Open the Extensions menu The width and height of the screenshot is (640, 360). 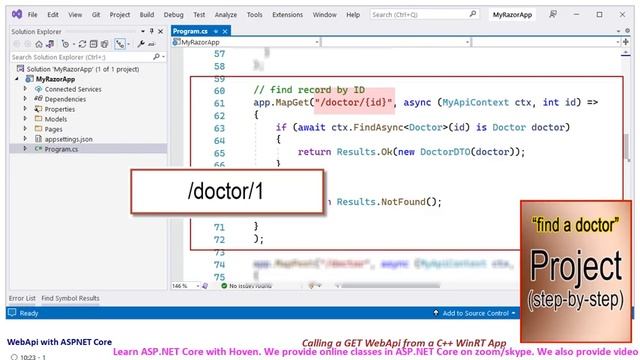click(287, 14)
